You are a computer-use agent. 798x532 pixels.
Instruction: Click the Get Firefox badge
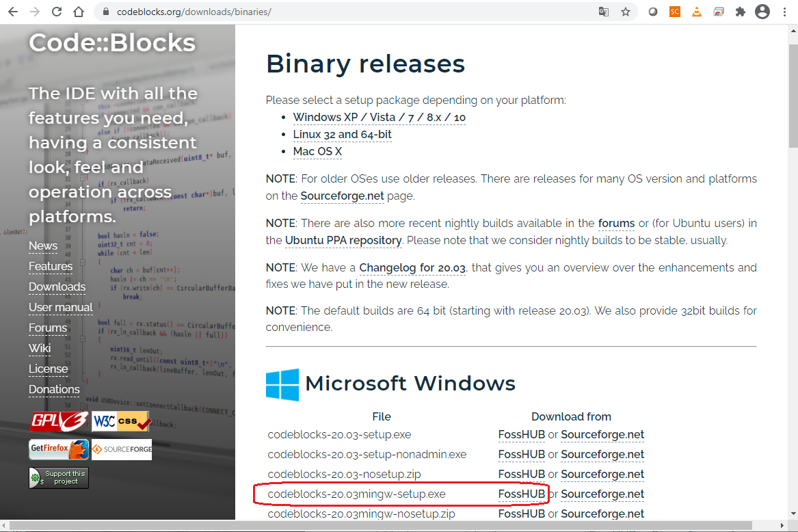point(59,449)
